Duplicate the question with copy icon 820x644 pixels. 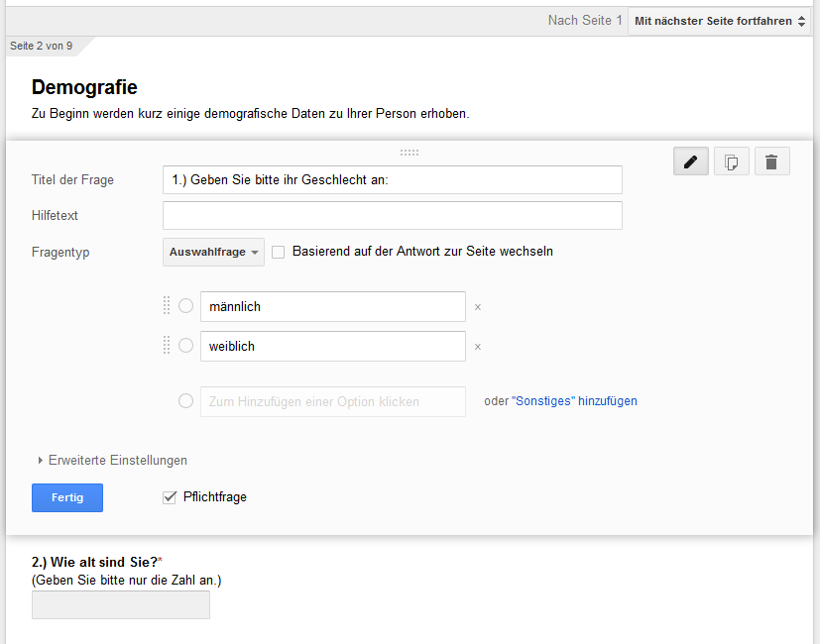732,161
